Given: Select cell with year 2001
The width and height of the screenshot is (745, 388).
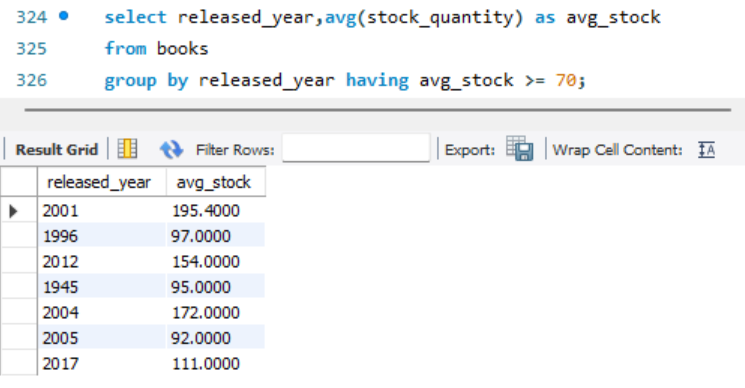Looking at the screenshot, I should tap(102, 211).
